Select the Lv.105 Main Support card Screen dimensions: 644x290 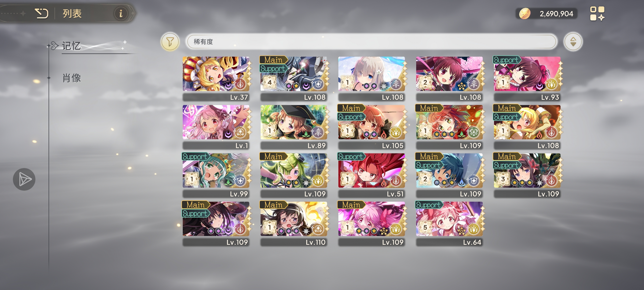(372, 127)
